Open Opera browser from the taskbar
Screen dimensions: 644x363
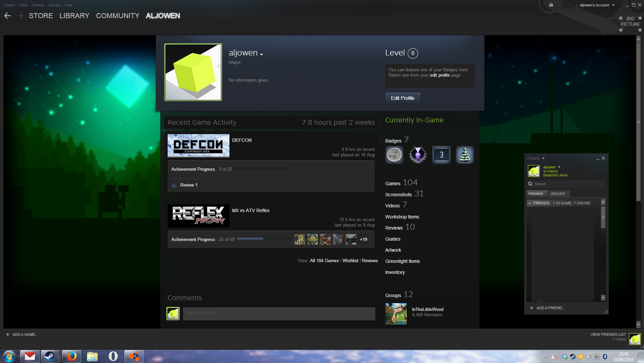[x=113, y=356]
